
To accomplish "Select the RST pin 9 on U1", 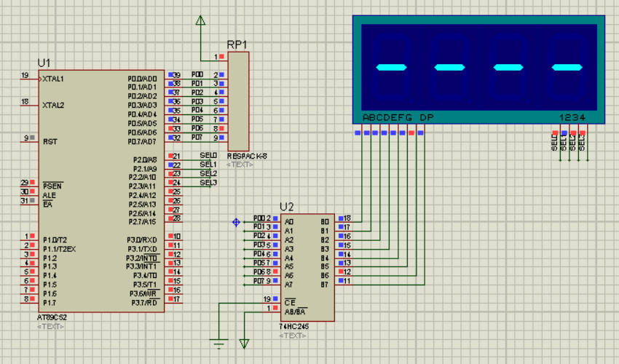I will (x=30, y=140).
